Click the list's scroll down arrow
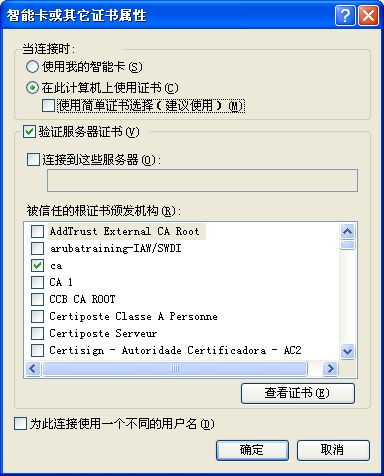This screenshot has height=476, width=384. [x=348, y=351]
